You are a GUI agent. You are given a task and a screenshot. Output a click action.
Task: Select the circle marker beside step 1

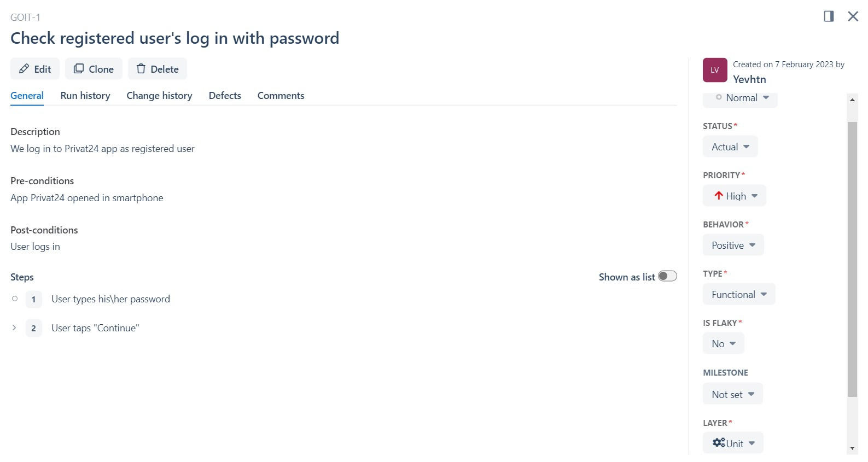[x=15, y=299]
